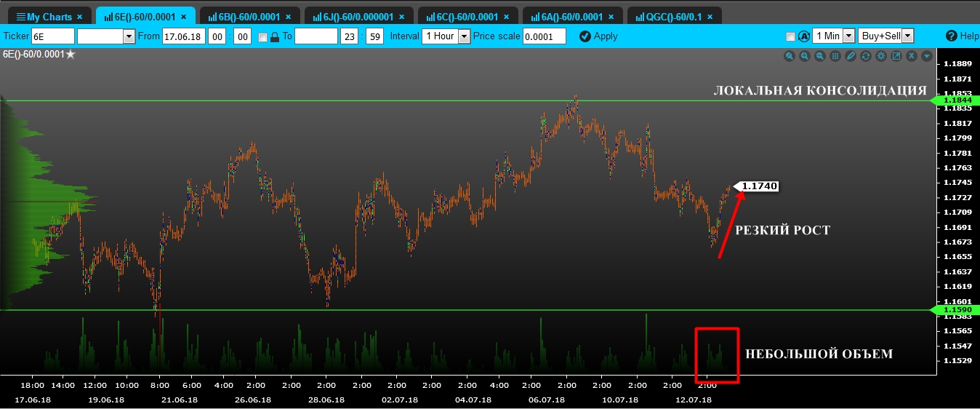Zoom out on the chart
The width and height of the screenshot is (980, 409).
(x=820, y=56)
